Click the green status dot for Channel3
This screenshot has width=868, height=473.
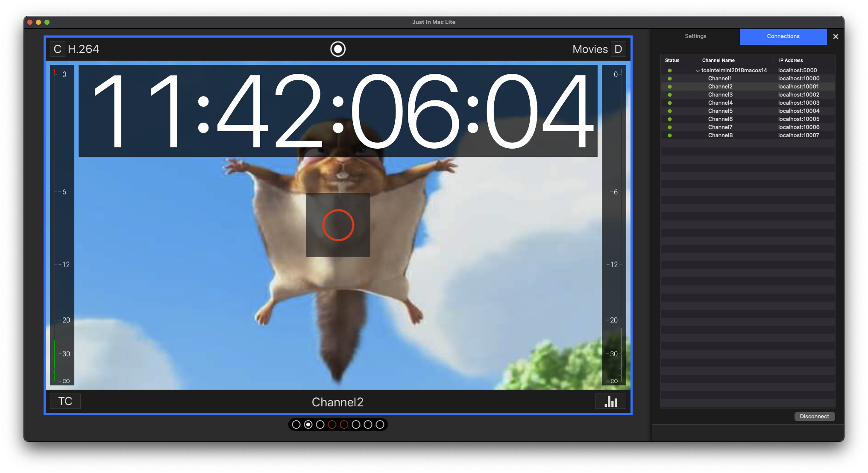[x=670, y=95]
